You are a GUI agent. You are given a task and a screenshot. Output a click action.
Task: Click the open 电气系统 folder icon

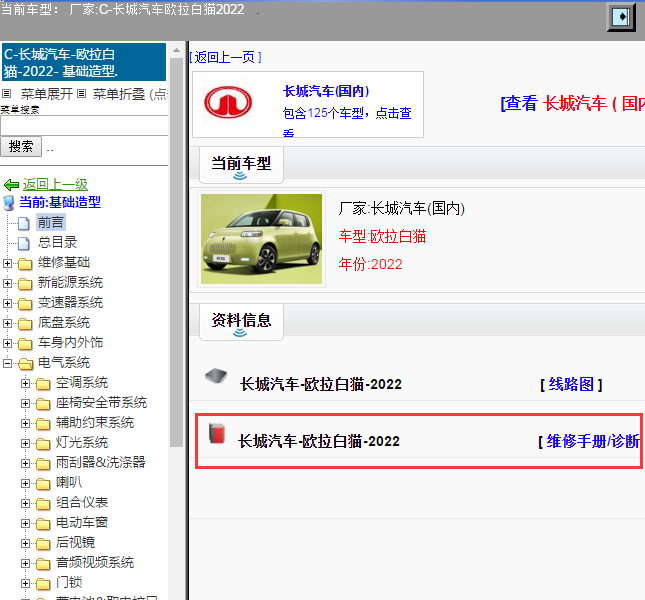pyautogui.click(x=26, y=364)
